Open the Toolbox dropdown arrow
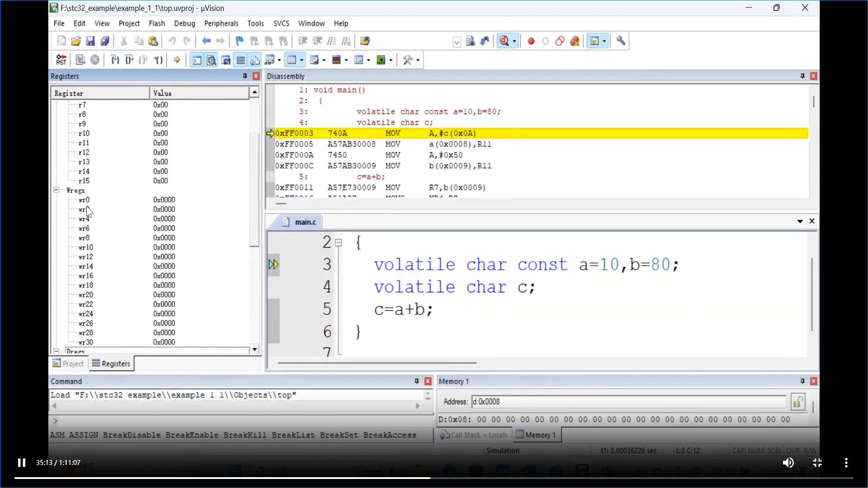868x488 pixels. tap(418, 60)
